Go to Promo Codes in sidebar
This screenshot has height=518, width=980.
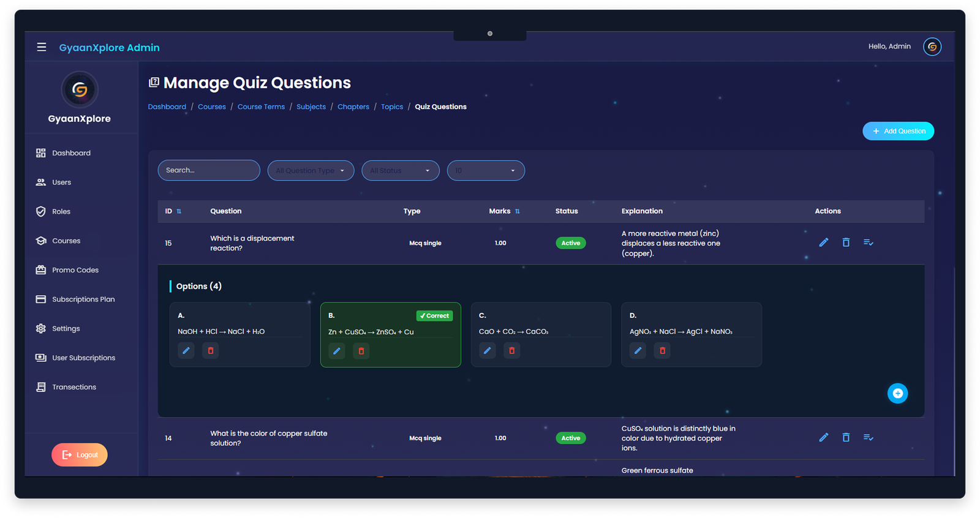pyautogui.click(x=75, y=270)
